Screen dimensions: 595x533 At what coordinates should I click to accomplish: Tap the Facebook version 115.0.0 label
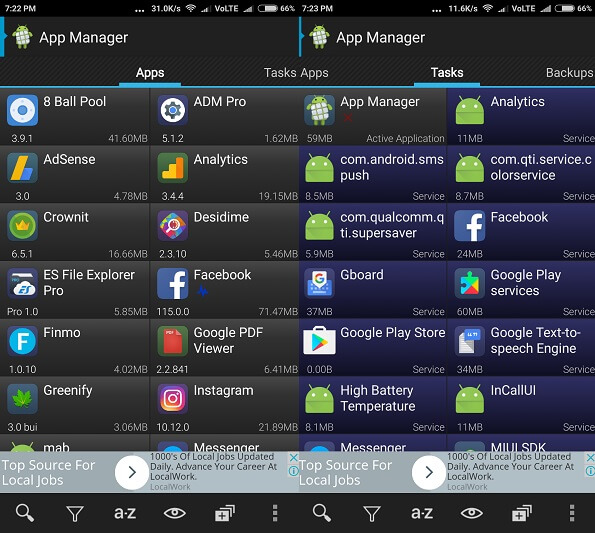(x=173, y=312)
